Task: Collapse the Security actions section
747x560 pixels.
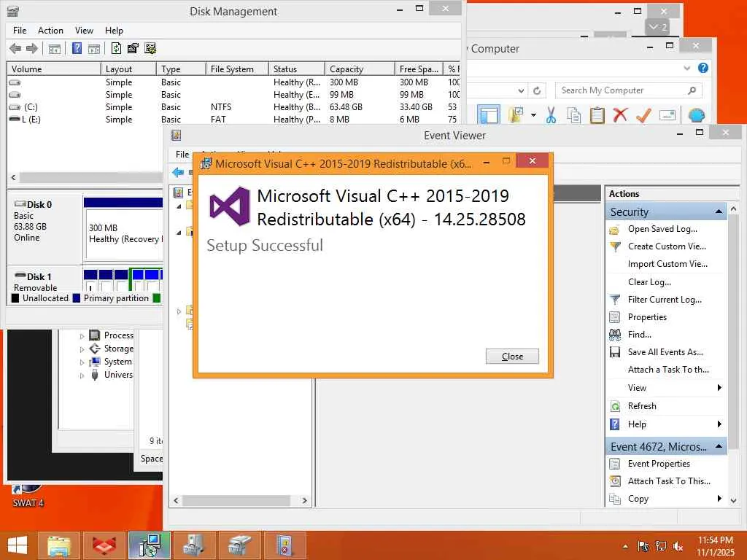Action: pyautogui.click(x=719, y=211)
